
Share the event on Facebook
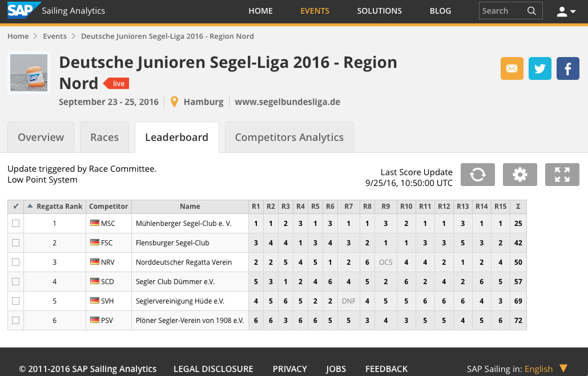click(567, 68)
